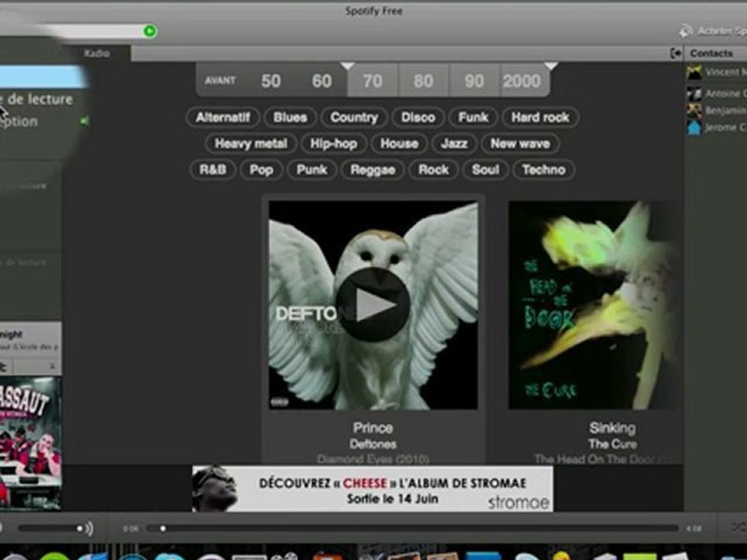This screenshot has width=747, height=560.
Task: Select contact Jerome in Contacts list
Action: 717,128
